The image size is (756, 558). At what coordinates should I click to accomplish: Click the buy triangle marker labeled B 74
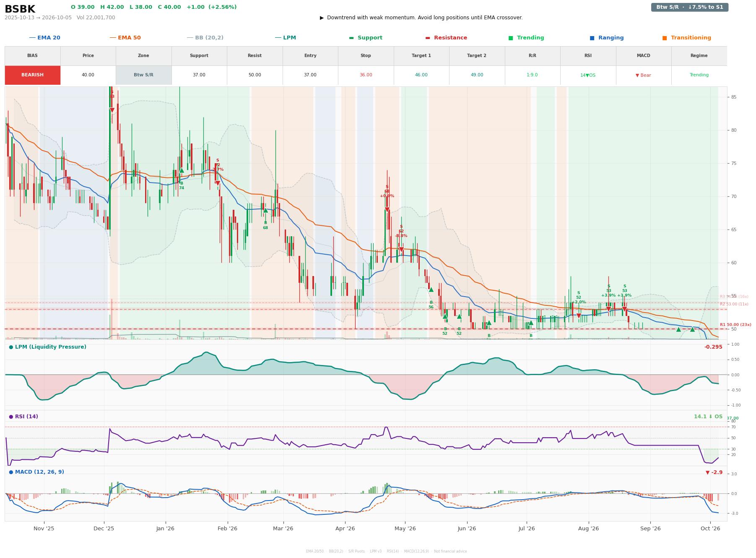[x=182, y=170]
